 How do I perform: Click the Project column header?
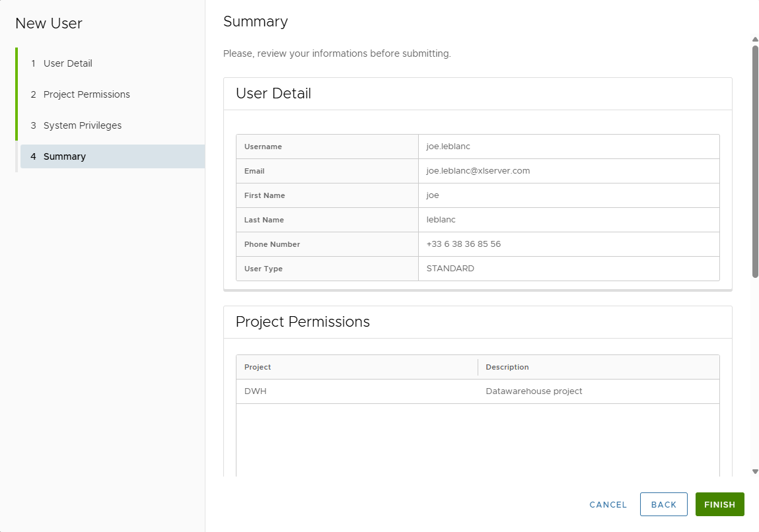pos(258,366)
